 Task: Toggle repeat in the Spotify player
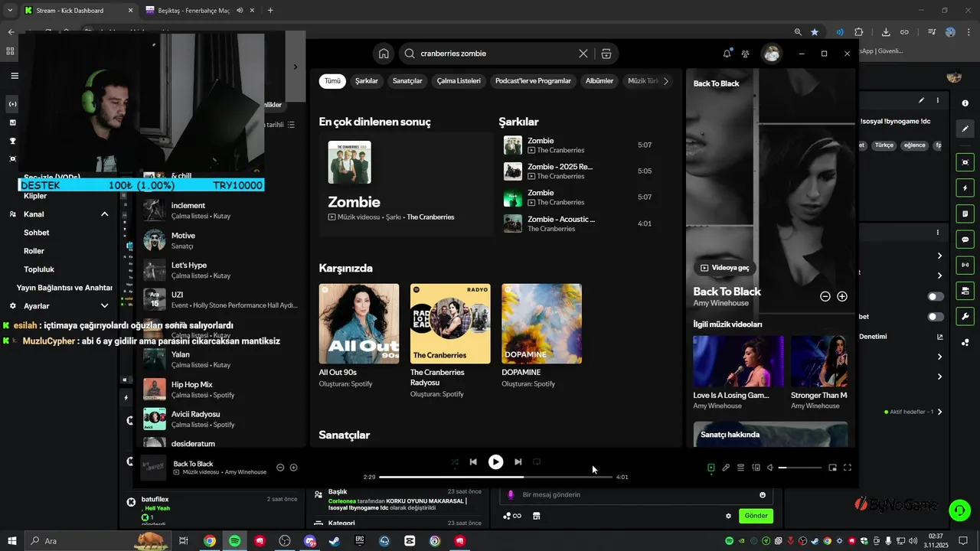coord(537,461)
